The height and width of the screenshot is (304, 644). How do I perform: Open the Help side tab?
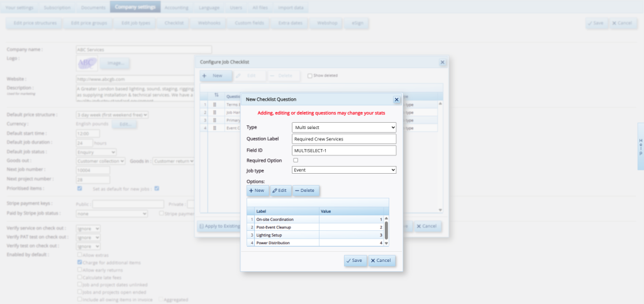click(640, 146)
